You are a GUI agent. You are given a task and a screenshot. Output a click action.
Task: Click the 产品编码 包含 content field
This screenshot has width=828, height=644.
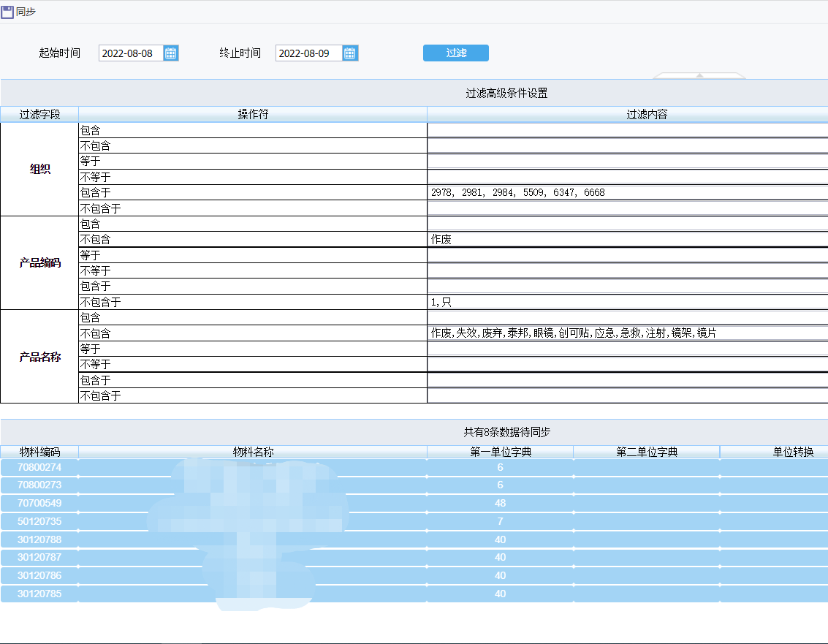tap(628, 224)
